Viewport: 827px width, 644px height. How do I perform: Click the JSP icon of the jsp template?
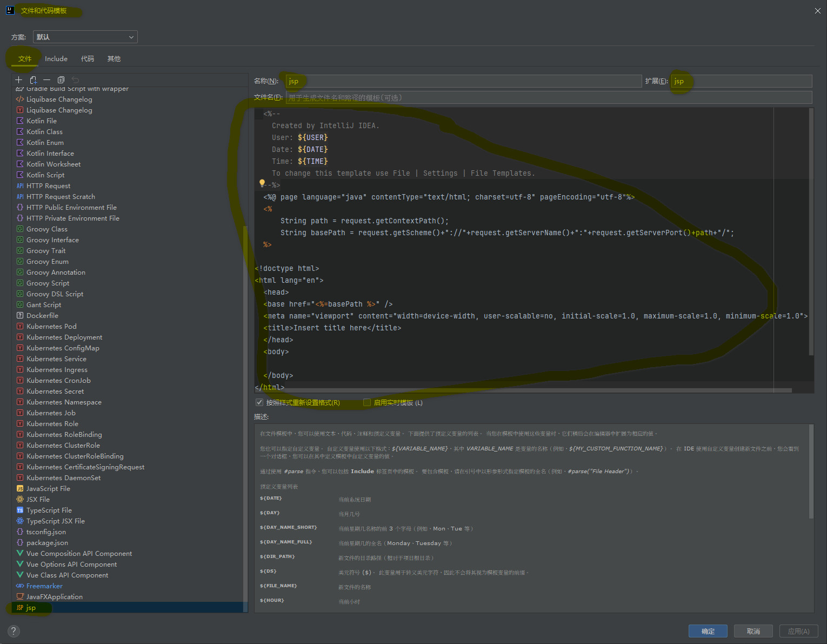(x=20, y=608)
